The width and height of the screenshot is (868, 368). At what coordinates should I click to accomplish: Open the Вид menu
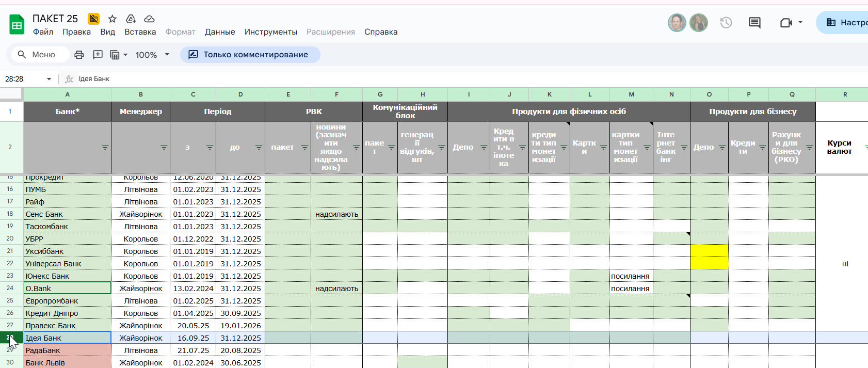[x=107, y=32]
